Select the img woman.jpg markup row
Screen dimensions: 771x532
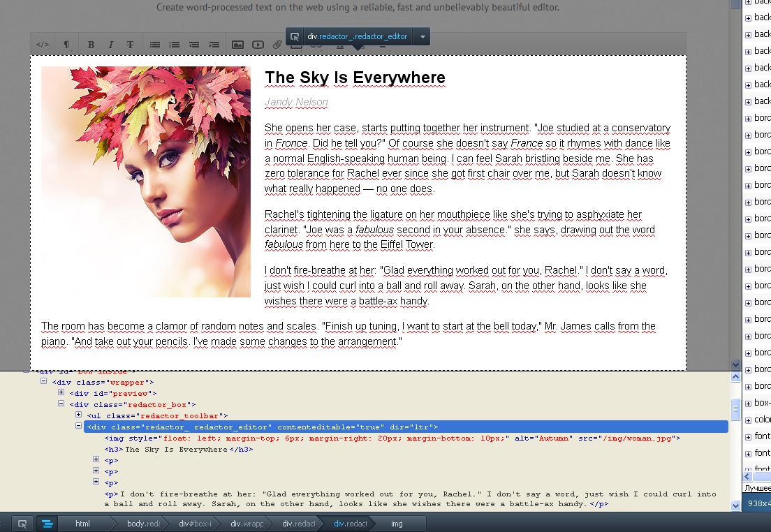click(x=392, y=438)
